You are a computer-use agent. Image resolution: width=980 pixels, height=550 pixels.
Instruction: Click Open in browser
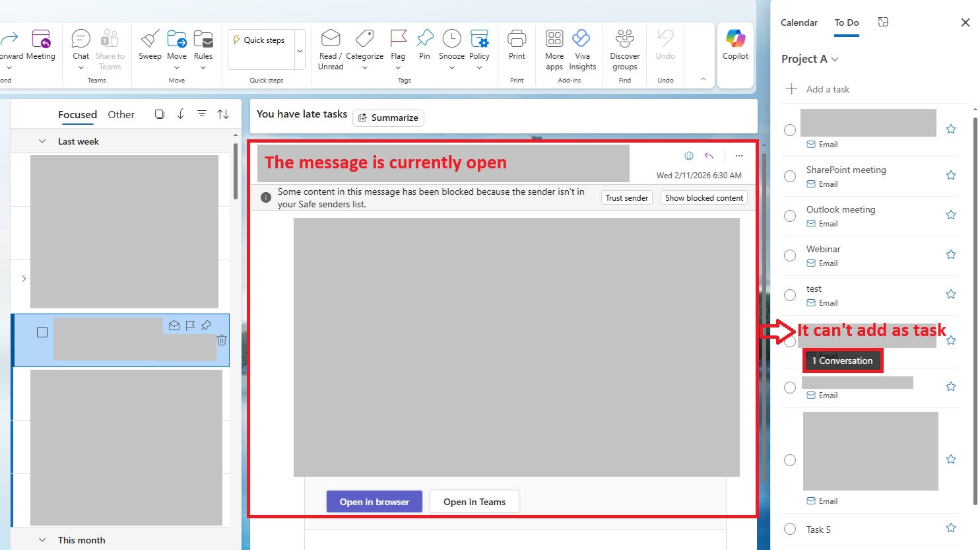click(374, 502)
